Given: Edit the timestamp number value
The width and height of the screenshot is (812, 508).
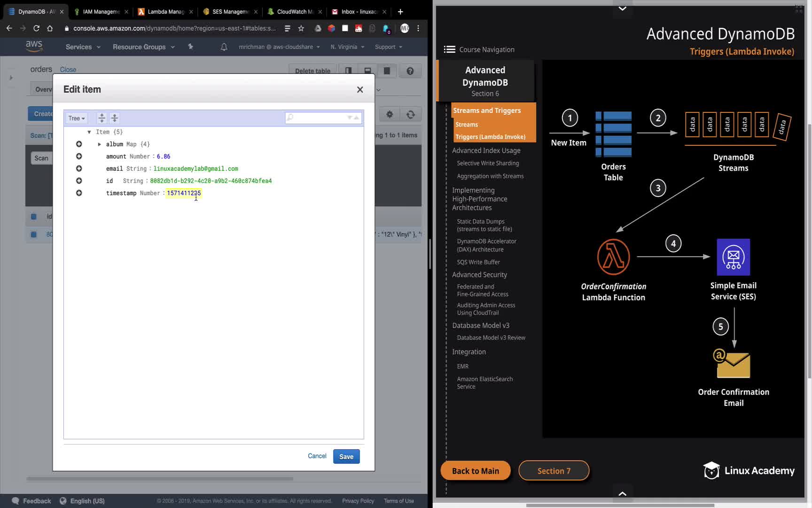Looking at the screenshot, I should point(184,193).
